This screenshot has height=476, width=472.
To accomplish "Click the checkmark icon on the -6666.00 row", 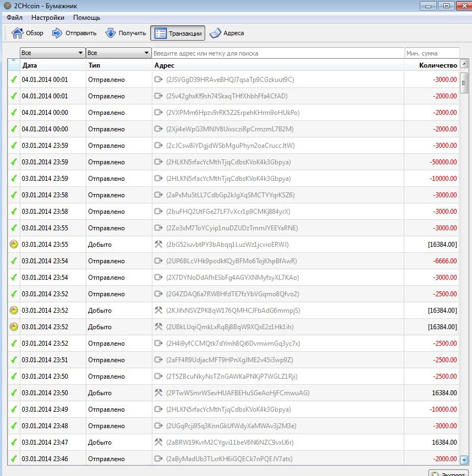I will (14, 261).
